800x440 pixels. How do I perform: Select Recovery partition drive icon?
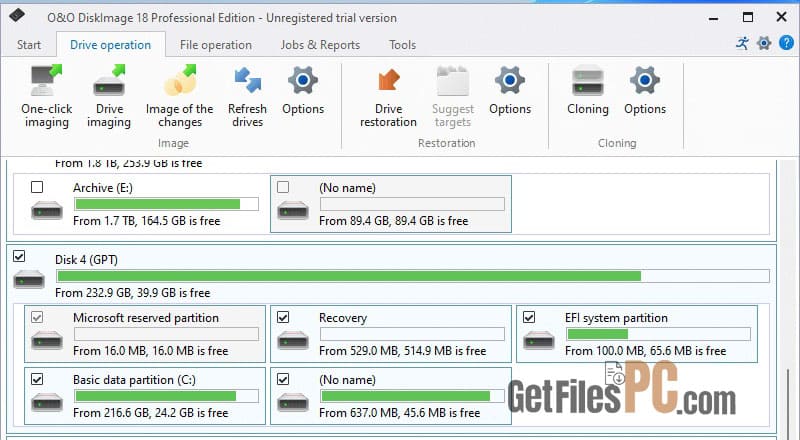(293, 340)
